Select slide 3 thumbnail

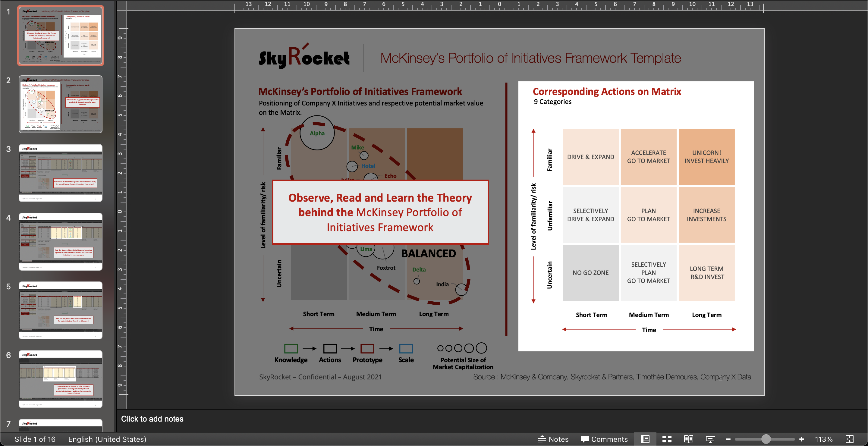pos(61,173)
